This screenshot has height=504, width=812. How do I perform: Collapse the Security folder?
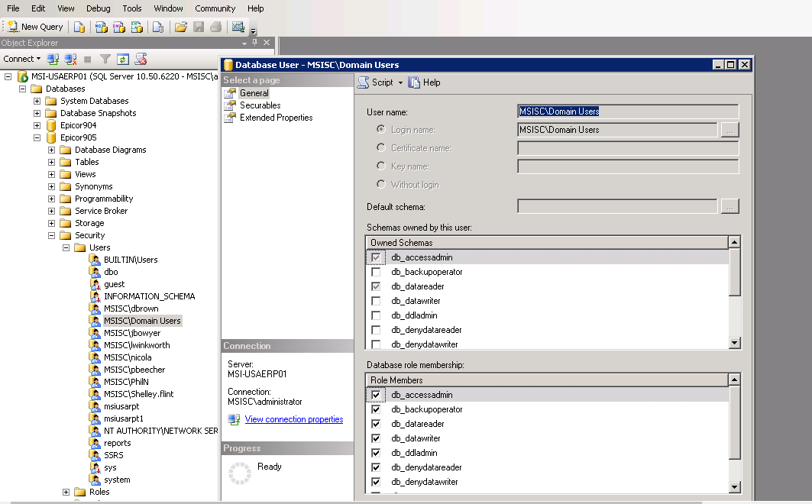click(x=51, y=235)
